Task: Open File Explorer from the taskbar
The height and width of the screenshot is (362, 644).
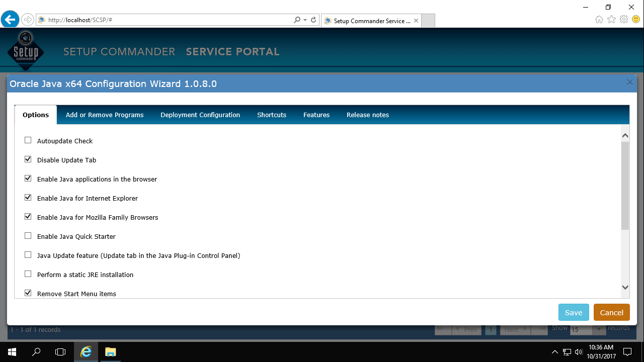Action: [110, 352]
